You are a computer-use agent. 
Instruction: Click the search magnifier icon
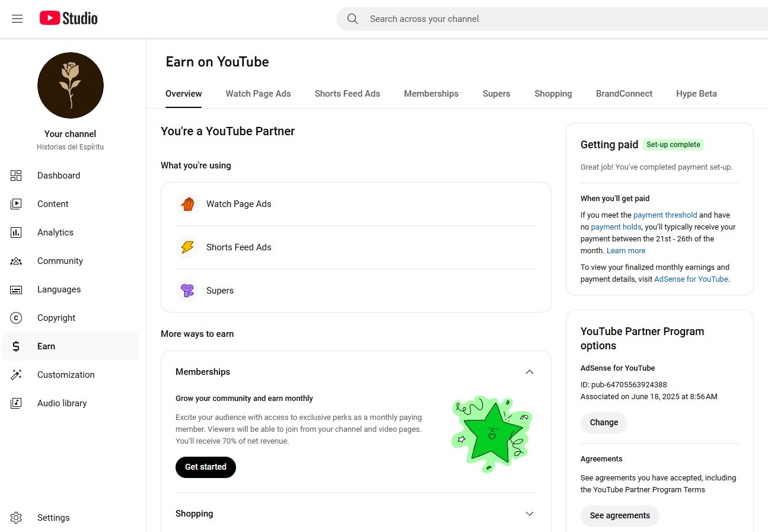pyautogui.click(x=353, y=19)
